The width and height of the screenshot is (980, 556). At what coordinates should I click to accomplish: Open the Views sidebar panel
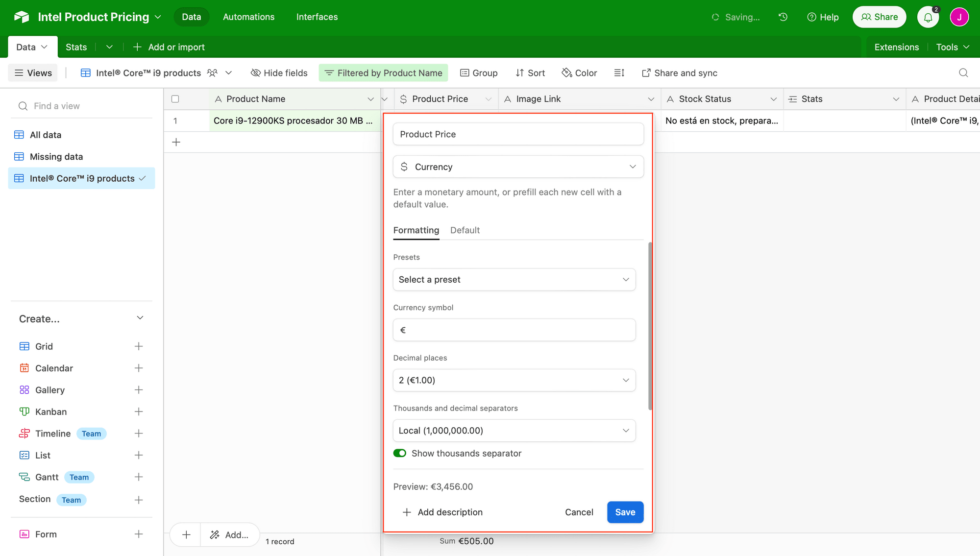click(32, 73)
